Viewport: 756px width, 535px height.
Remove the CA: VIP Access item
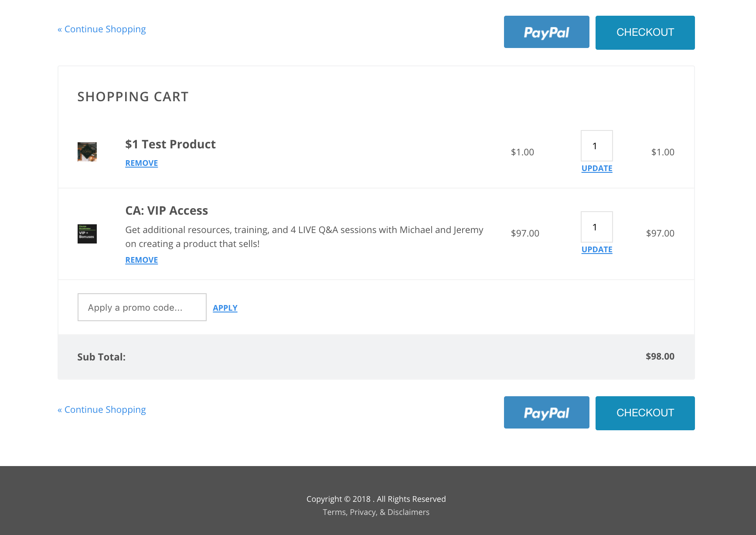[x=142, y=260]
